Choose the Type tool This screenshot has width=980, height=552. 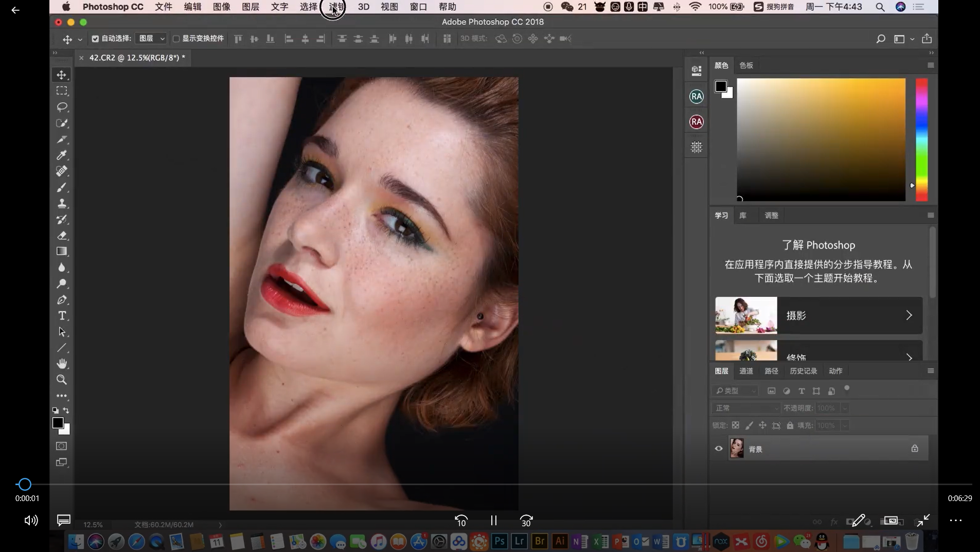tap(62, 316)
